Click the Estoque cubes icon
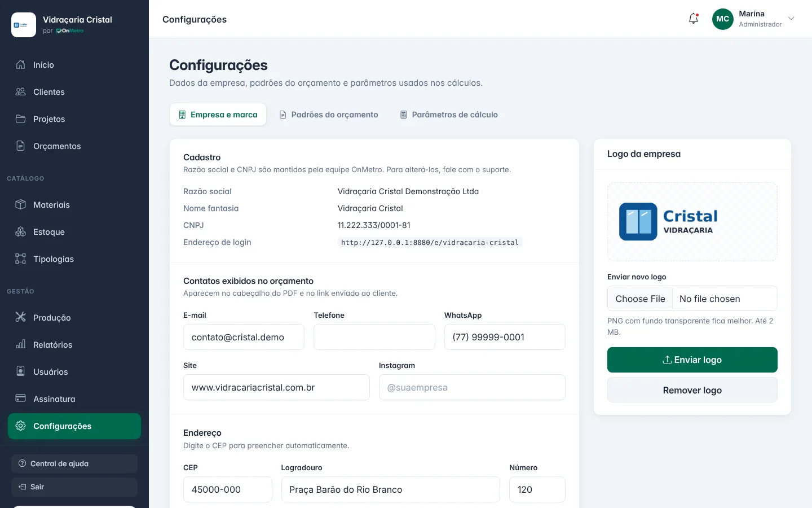Screen dimensions: 812x508 (x=21, y=231)
